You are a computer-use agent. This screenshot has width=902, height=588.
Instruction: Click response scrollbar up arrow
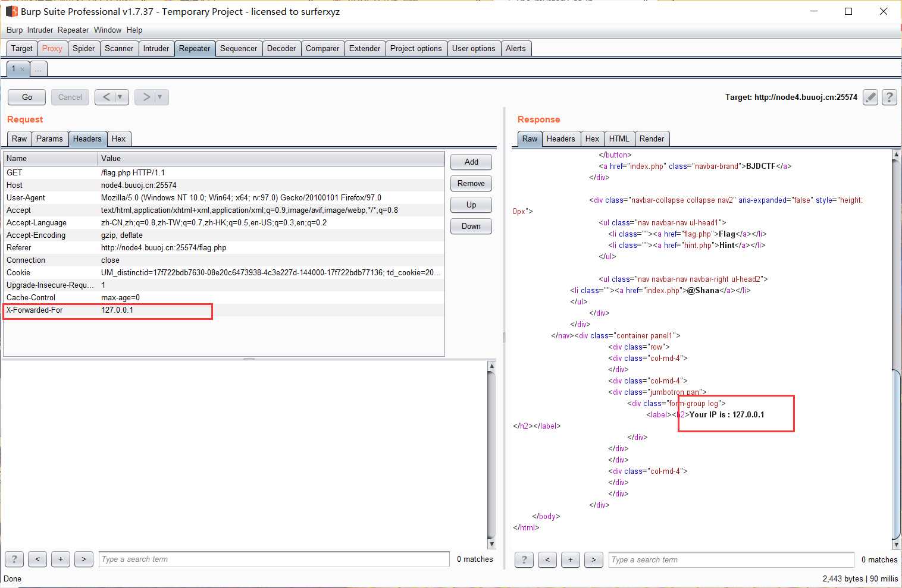pos(896,154)
